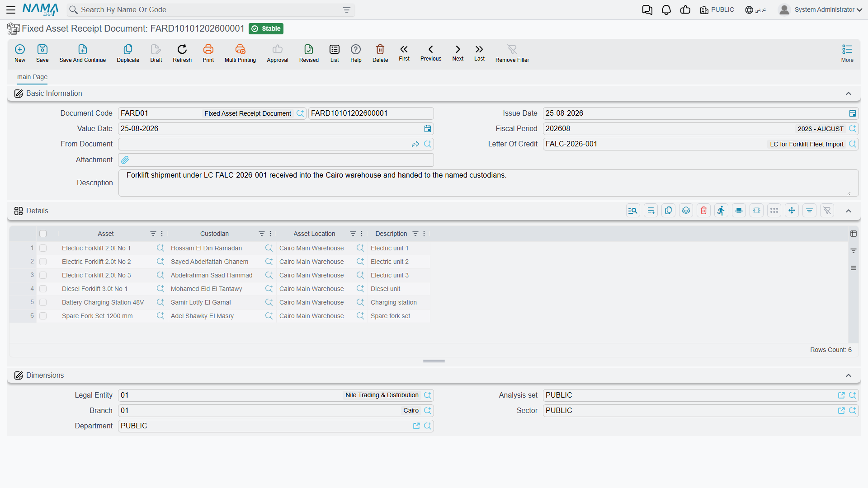Click the details grid search icon
This screenshot has height=488, width=868.
tap(633, 211)
